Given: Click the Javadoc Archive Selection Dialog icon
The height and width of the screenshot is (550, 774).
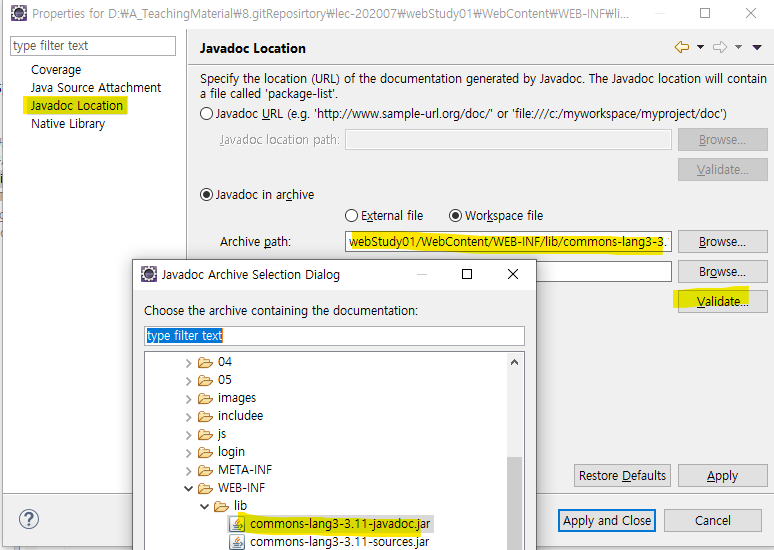Looking at the screenshot, I should [x=149, y=274].
